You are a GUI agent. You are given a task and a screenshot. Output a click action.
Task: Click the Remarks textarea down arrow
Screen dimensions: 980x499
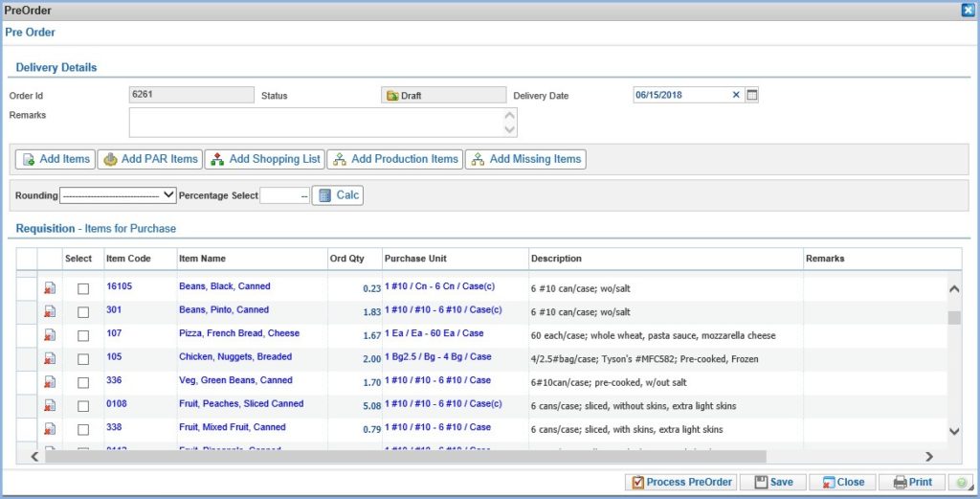click(x=510, y=129)
